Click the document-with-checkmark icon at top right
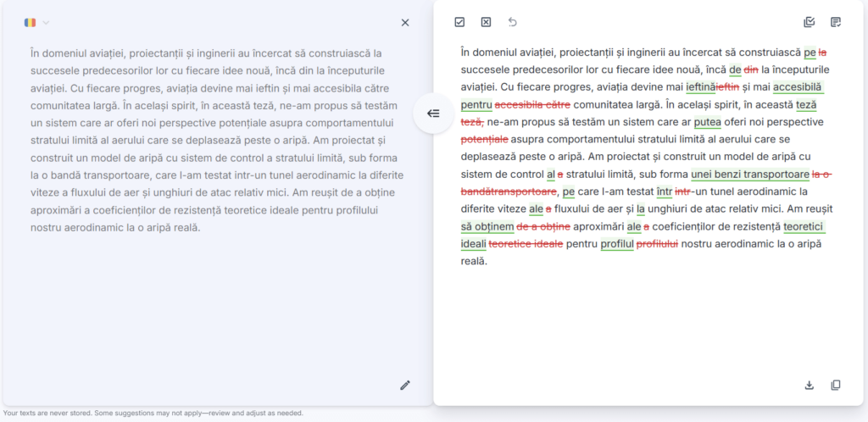This screenshot has width=868, height=422. tap(836, 22)
